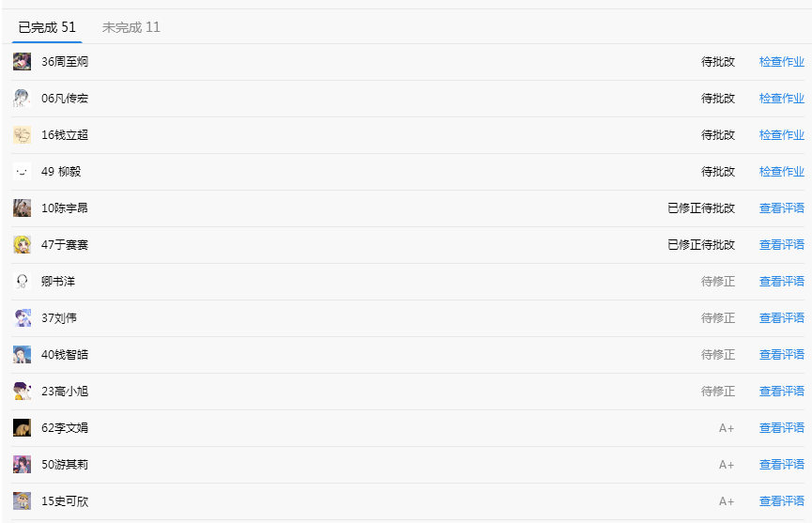Click avatar of 47于赛赛

tap(22, 245)
